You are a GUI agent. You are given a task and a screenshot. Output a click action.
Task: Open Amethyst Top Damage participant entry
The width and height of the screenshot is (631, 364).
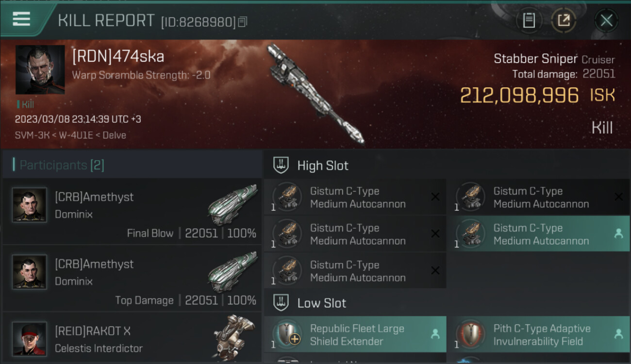pos(132,278)
